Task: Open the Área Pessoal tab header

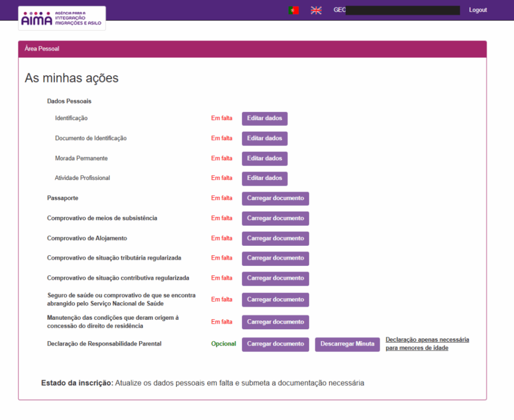Action: point(42,49)
